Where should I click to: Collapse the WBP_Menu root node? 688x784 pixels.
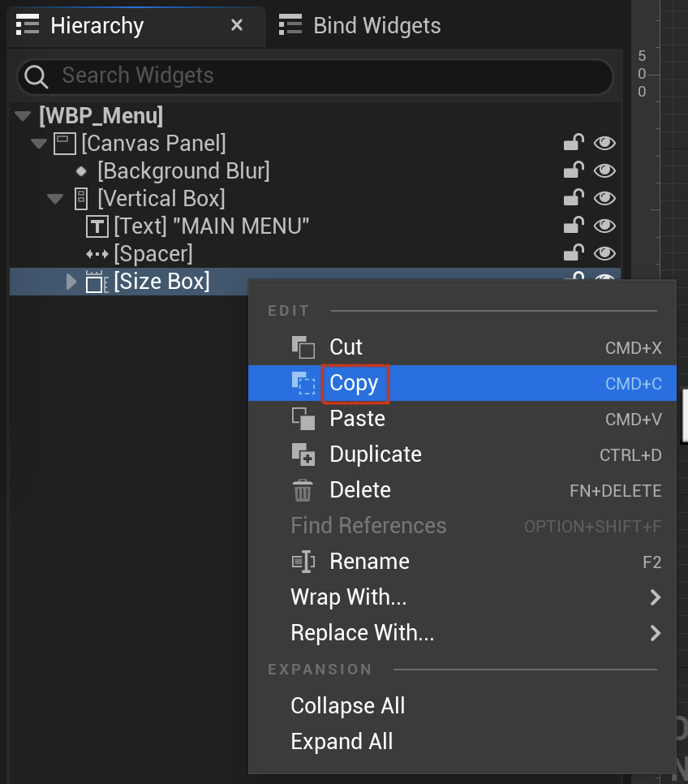23,116
